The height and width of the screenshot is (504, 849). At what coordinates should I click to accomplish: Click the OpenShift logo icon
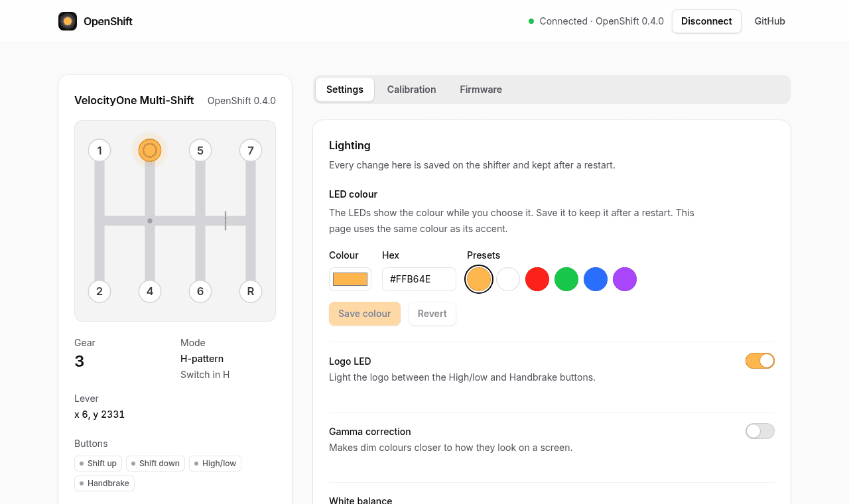[x=68, y=21]
